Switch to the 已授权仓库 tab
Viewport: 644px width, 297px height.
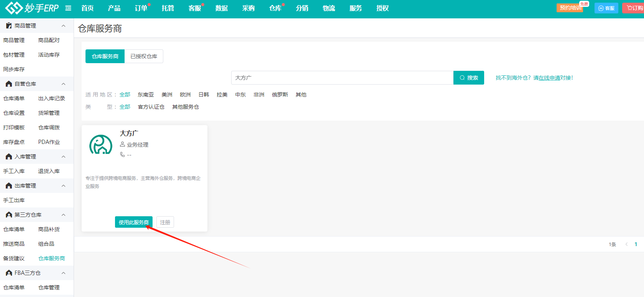tap(144, 56)
